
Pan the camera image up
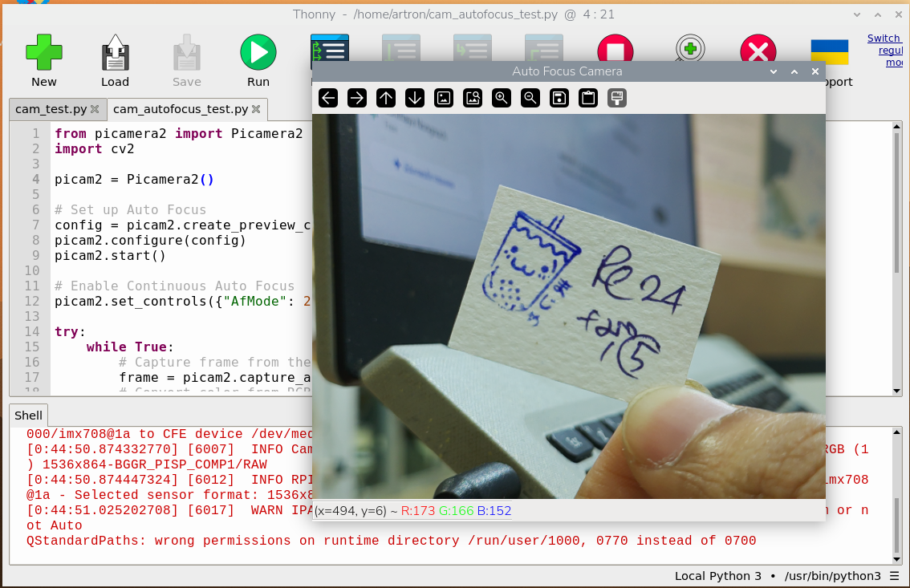pyautogui.click(x=386, y=98)
